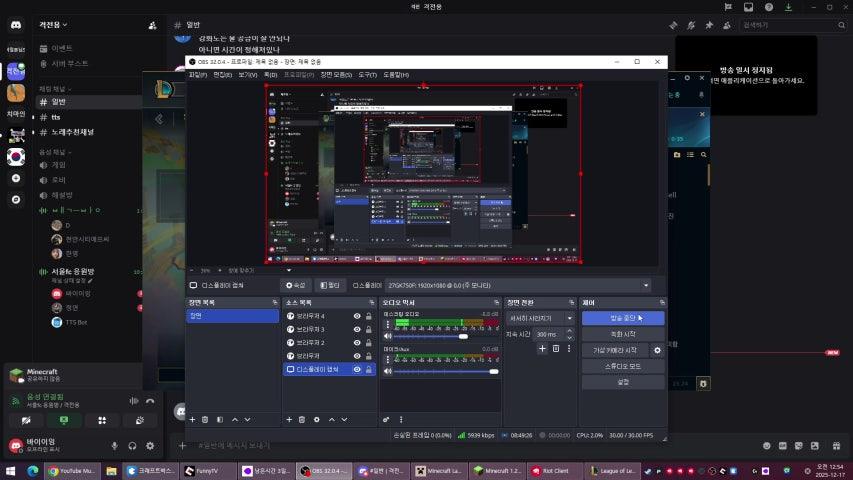Viewport: 853px width, 480px height.
Task: Toggle visibility of 브라우저 4 source
Action: click(x=357, y=316)
